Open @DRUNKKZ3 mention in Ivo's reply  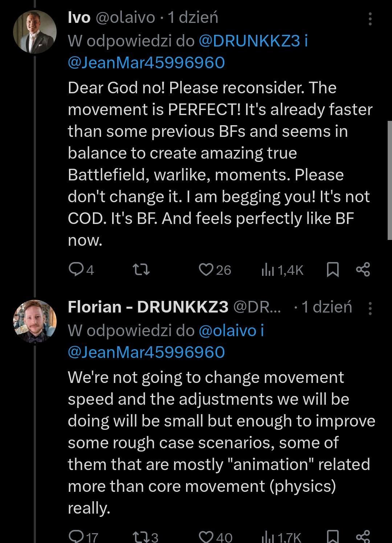249,41
